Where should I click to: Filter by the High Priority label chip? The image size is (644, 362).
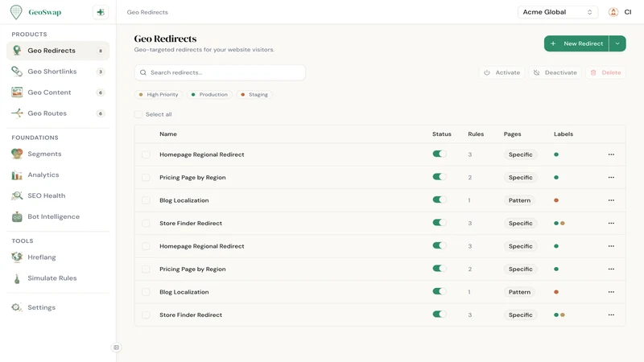coord(159,94)
